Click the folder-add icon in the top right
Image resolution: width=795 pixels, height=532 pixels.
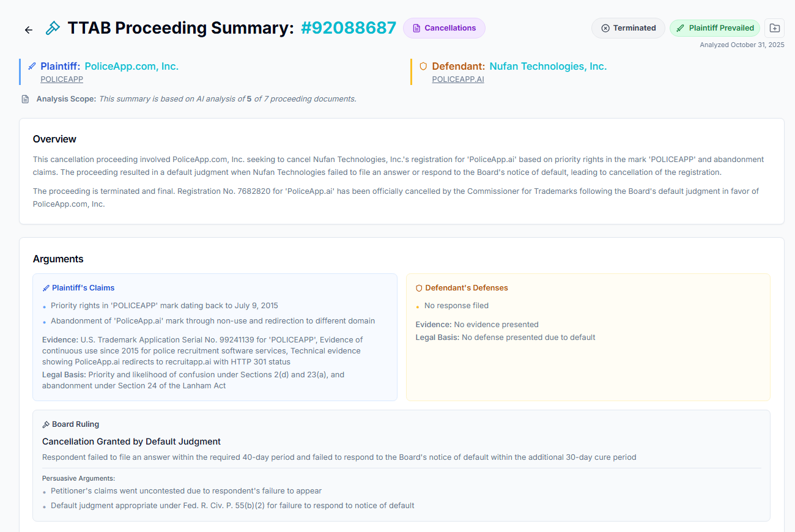pos(774,28)
